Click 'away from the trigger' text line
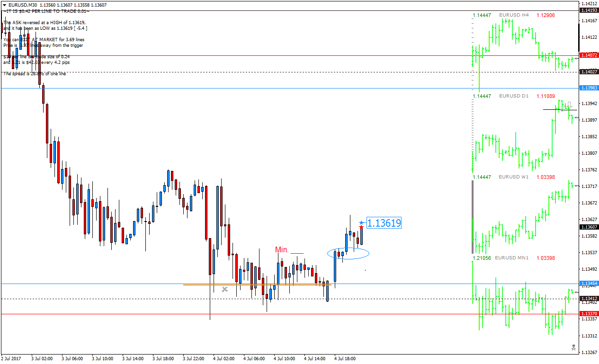Viewport: 599px width, 364px height. coord(43,45)
